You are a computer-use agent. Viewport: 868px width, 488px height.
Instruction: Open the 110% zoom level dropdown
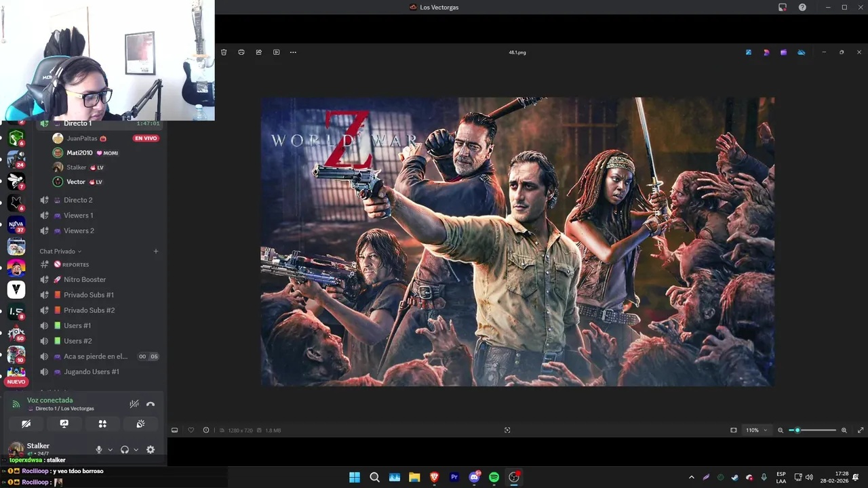click(757, 430)
